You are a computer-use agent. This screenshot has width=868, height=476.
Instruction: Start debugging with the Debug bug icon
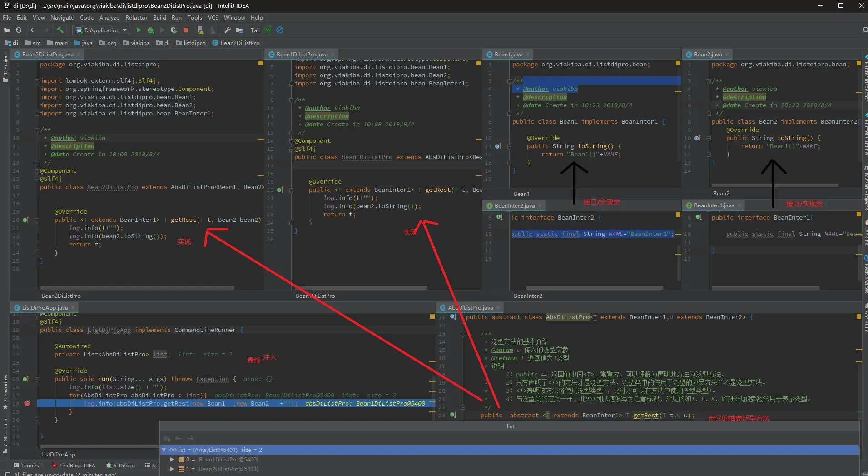click(x=150, y=30)
